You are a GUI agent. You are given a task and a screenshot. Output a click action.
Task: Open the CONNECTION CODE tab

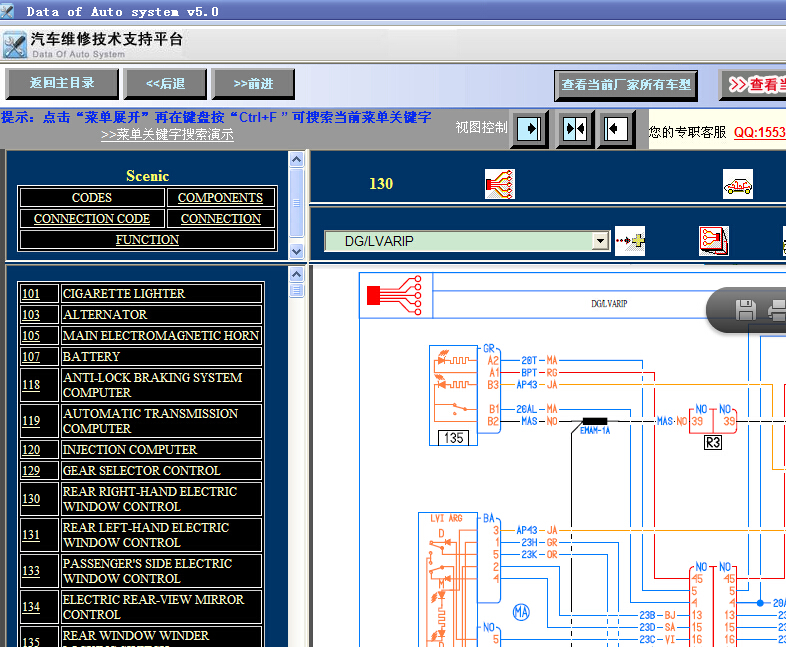92,219
